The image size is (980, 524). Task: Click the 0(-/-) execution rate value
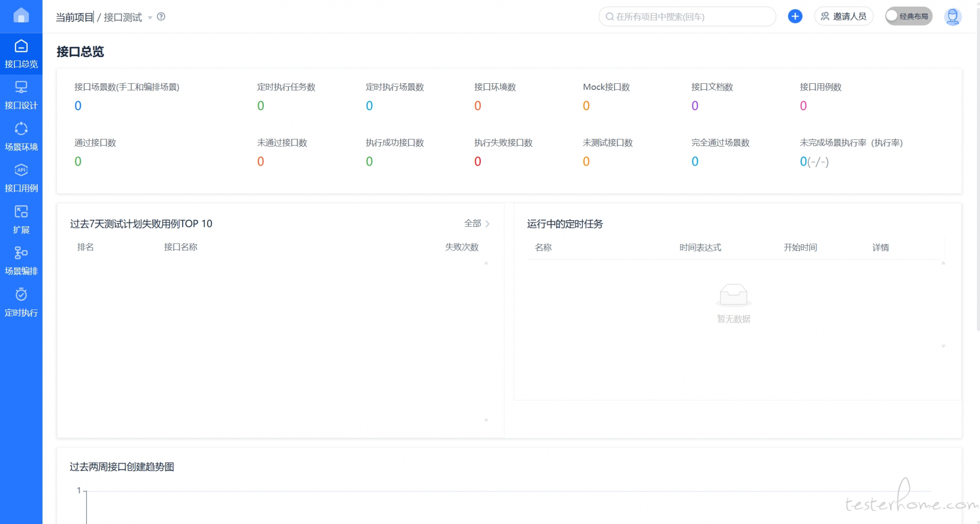pyautogui.click(x=814, y=161)
